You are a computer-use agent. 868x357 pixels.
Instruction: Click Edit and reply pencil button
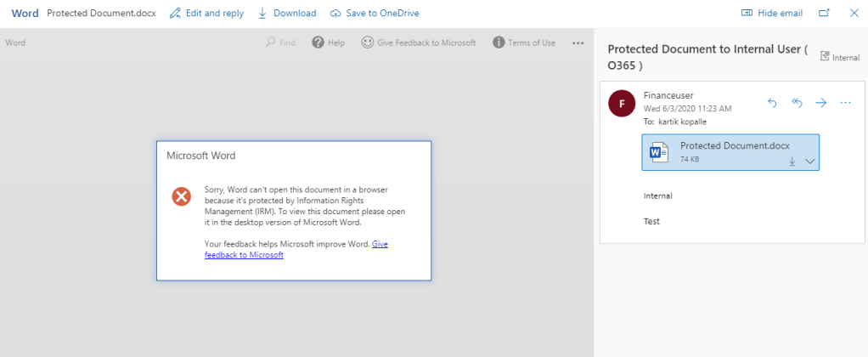[x=207, y=14]
